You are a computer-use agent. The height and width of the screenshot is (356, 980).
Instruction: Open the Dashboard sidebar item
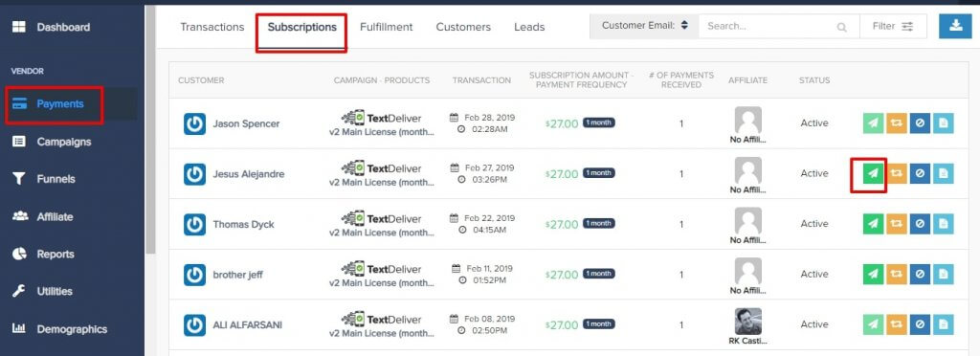click(x=53, y=27)
